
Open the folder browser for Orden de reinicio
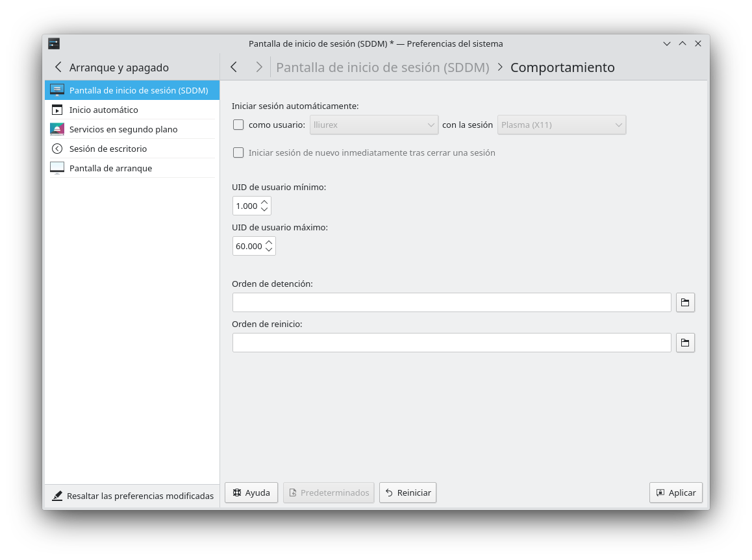click(685, 343)
